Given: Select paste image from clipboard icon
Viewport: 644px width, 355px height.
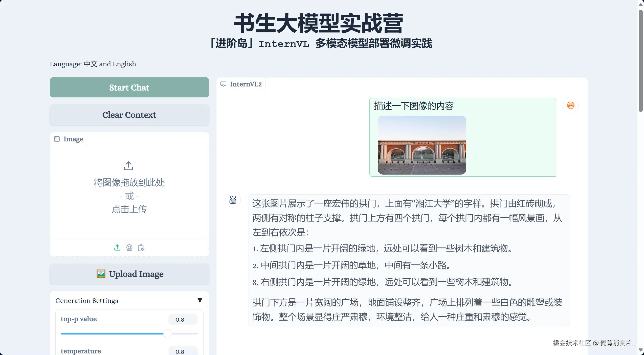Looking at the screenshot, I should click(x=141, y=248).
